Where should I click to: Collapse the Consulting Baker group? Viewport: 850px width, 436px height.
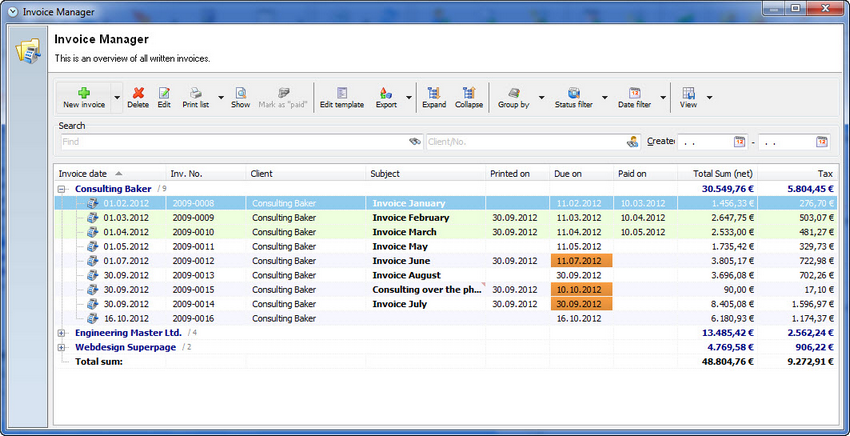pyautogui.click(x=61, y=189)
